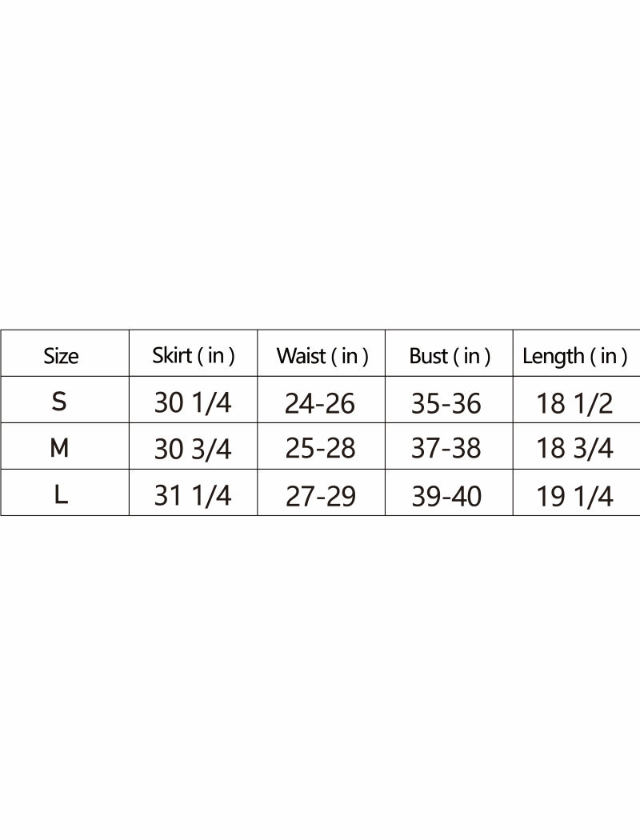The width and height of the screenshot is (640, 840).
Task: Select the M size row label
Action: (59, 448)
